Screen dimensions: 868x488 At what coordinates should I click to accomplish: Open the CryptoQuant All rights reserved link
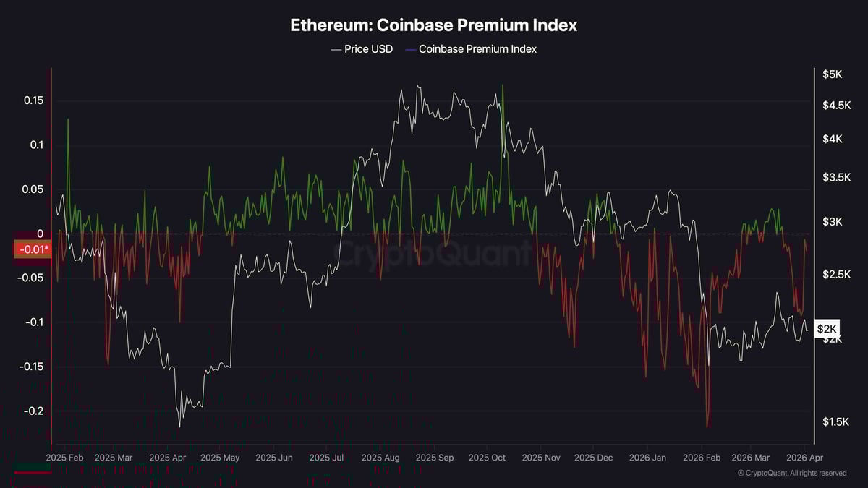pos(791,473)
